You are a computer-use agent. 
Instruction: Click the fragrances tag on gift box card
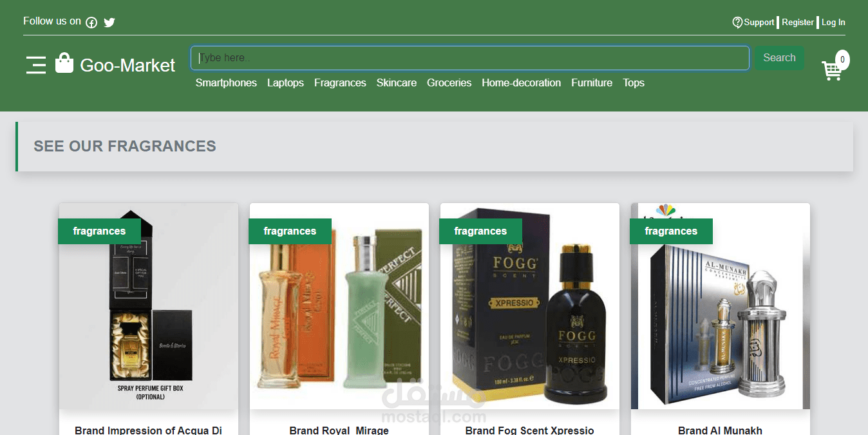coord(99,231)
